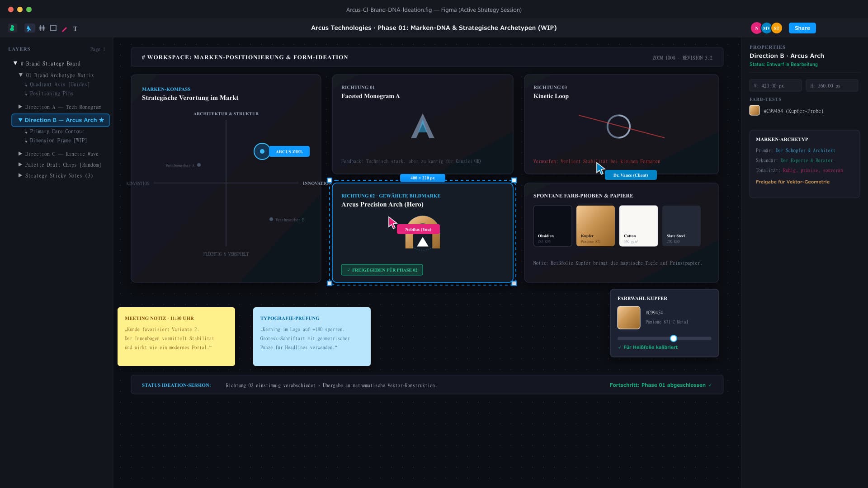Click the ST collaborator avatar
Screen dimensions: 868x488
click(x=777, y=28)
